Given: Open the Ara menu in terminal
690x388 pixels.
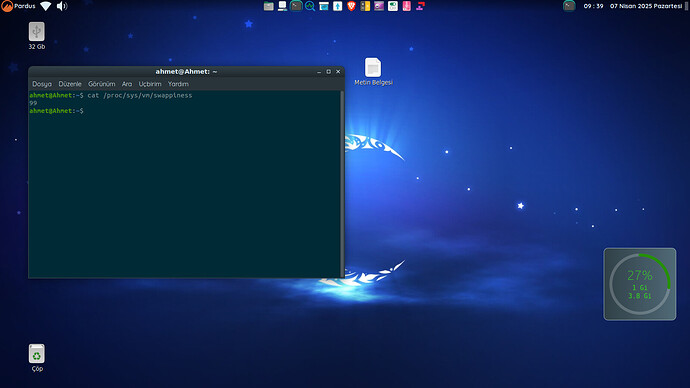Looking at the screenshot, I should coord(127,84).
